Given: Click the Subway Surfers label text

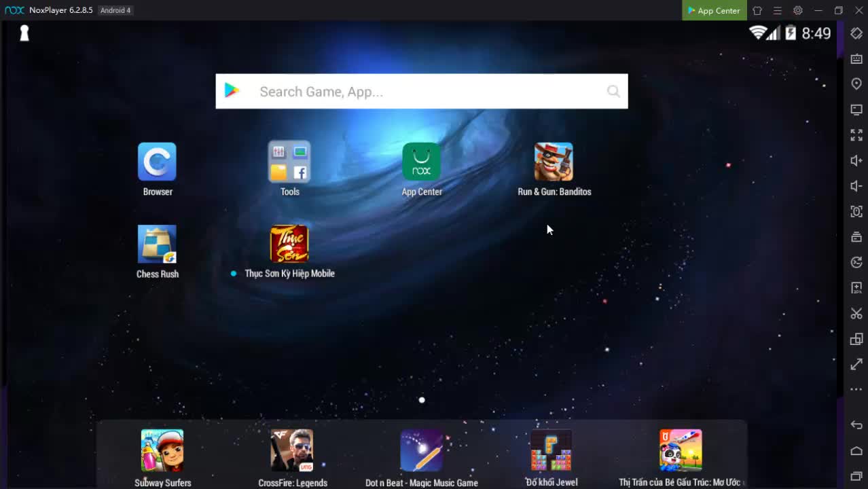Looking at the screenshot, I should point(162,483).
